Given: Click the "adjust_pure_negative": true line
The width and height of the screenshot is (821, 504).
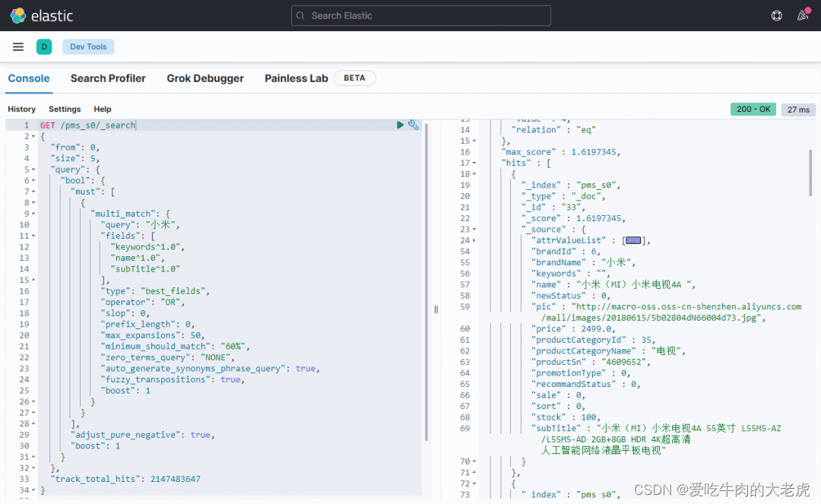Looking at the screenshot, I should 142,435.
